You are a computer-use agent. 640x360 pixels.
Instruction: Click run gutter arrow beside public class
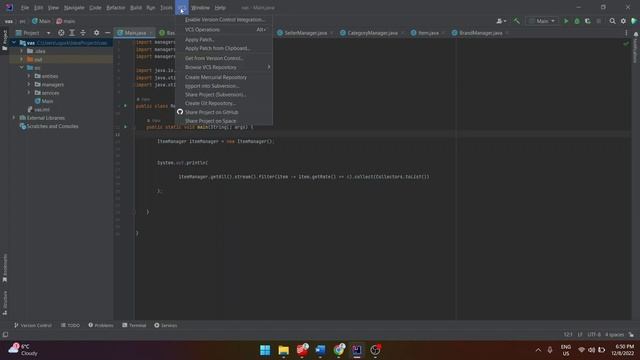125,106
